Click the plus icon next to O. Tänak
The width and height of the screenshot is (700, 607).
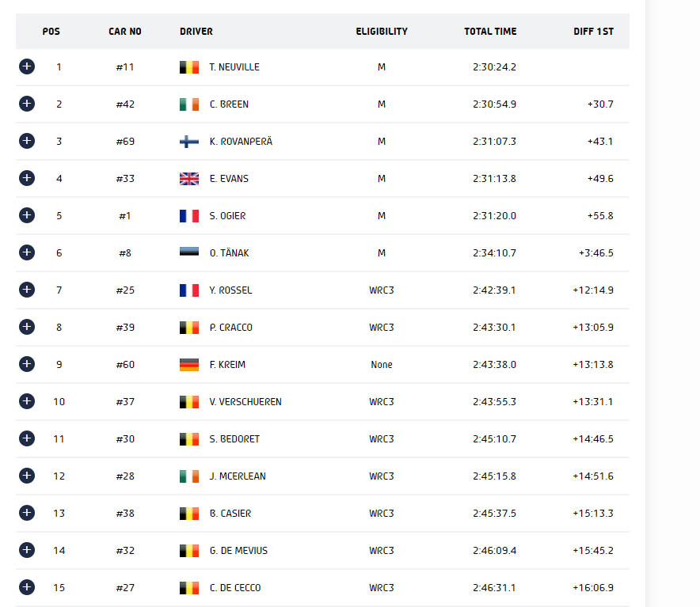[x=27, y=252]
